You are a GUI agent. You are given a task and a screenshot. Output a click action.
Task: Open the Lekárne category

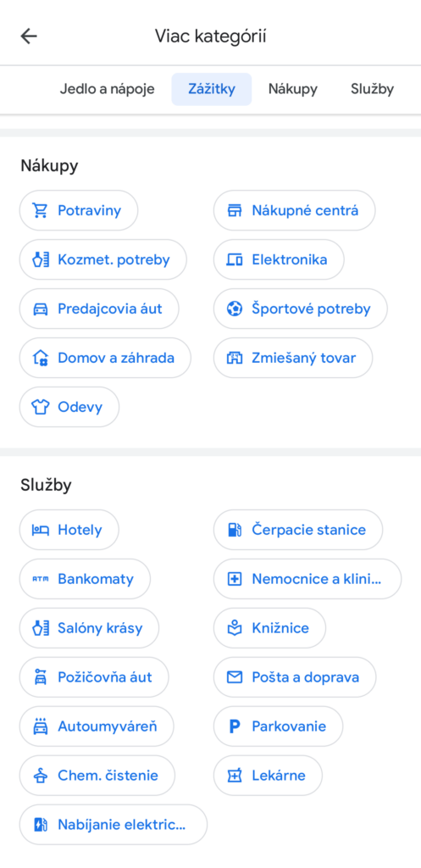coord(268,776)
